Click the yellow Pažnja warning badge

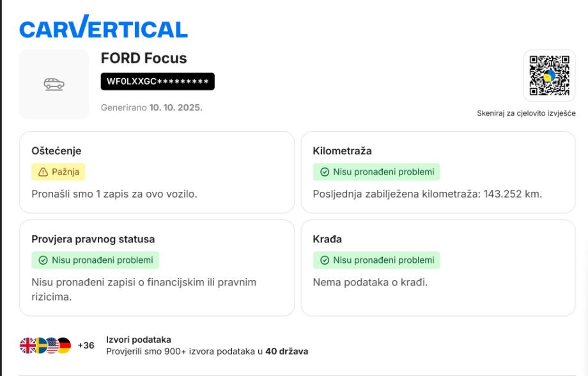[58, 172]
